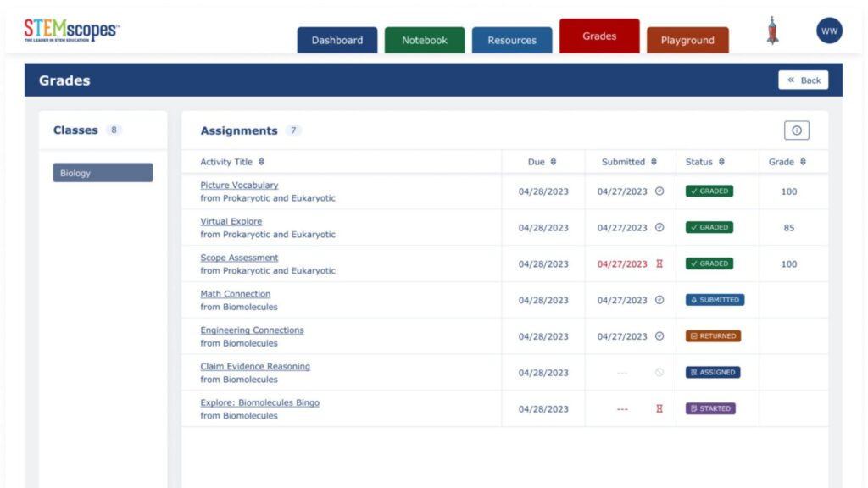Go to the Playground tab
Viewport: 868px width, 488px height.
tap(687, 40)
